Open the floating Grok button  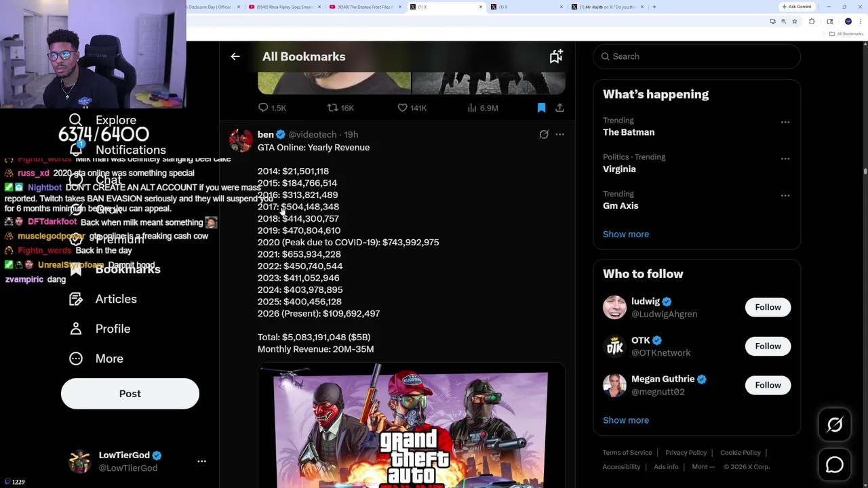835,425
